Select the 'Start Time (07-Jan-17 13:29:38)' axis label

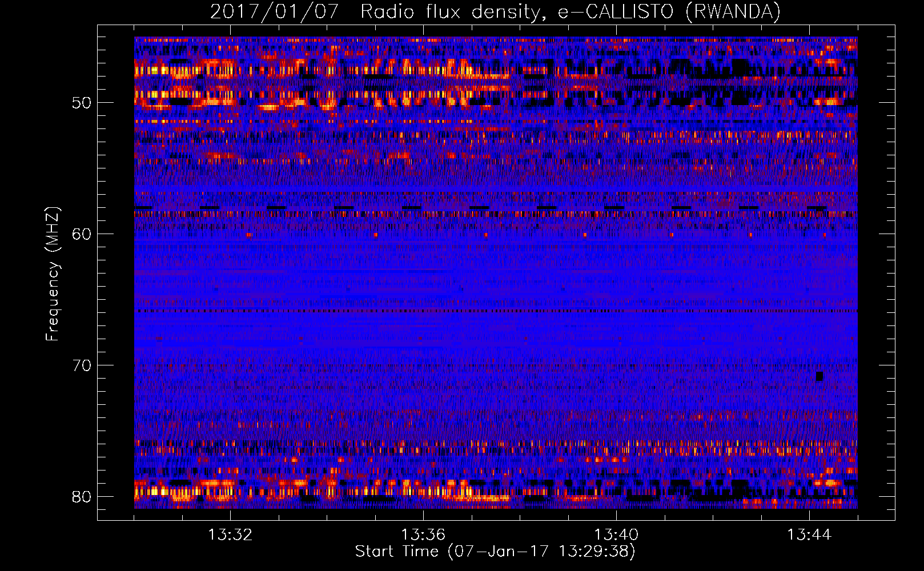coord(495,552)
